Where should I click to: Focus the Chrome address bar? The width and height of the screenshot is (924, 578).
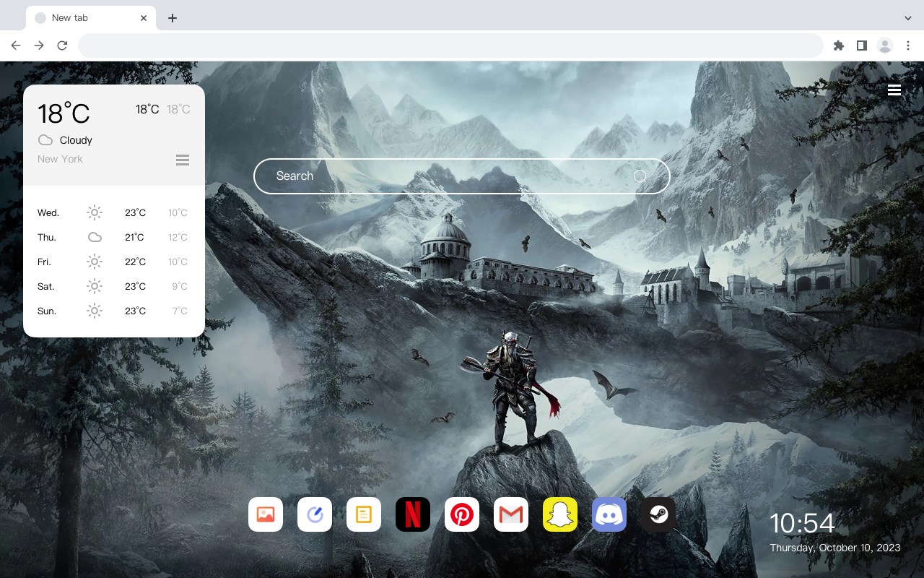click(450, 46)
